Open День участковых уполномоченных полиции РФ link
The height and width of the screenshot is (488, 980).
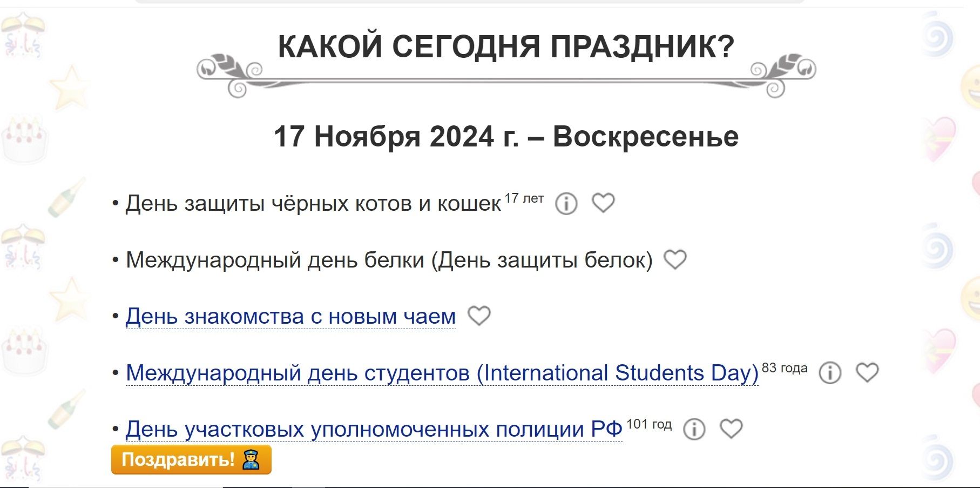click(374, 430)
